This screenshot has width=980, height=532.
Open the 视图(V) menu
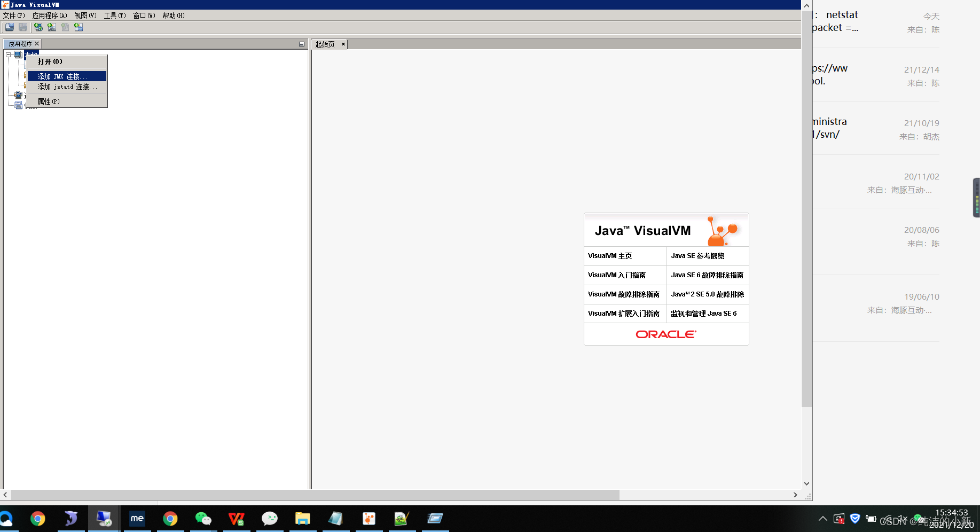click(85, 15)
